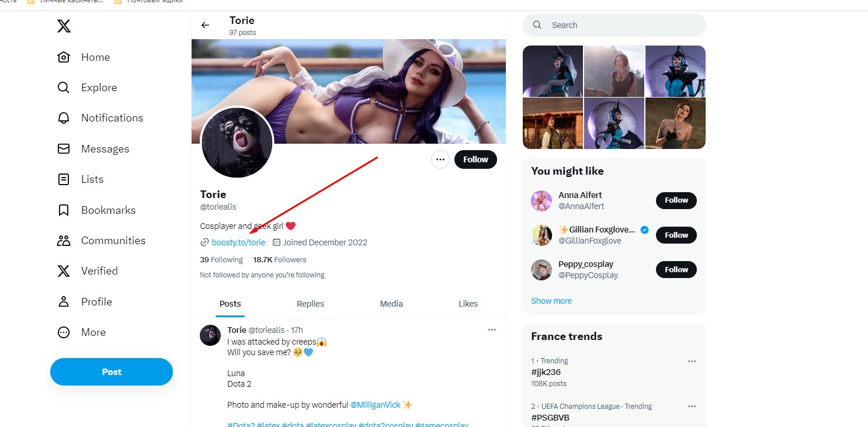Switch to the Replies tab
This screenshot has width=868, height=427.
[310, 304]
